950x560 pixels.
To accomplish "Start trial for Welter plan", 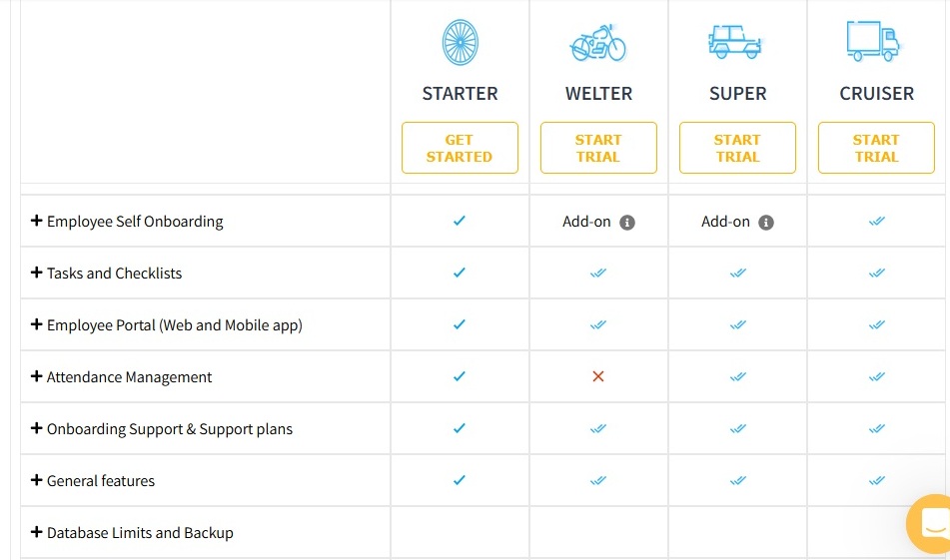I will pyautogui.click(x=598, y=148).
